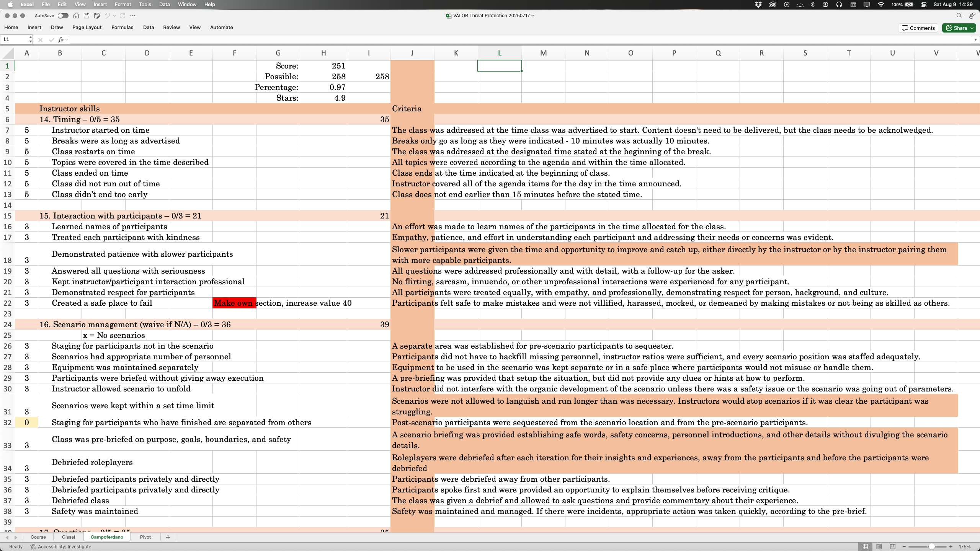Switch to Normal view icon
The height and width of the screenshot is (551, 980).
point(865,546)
